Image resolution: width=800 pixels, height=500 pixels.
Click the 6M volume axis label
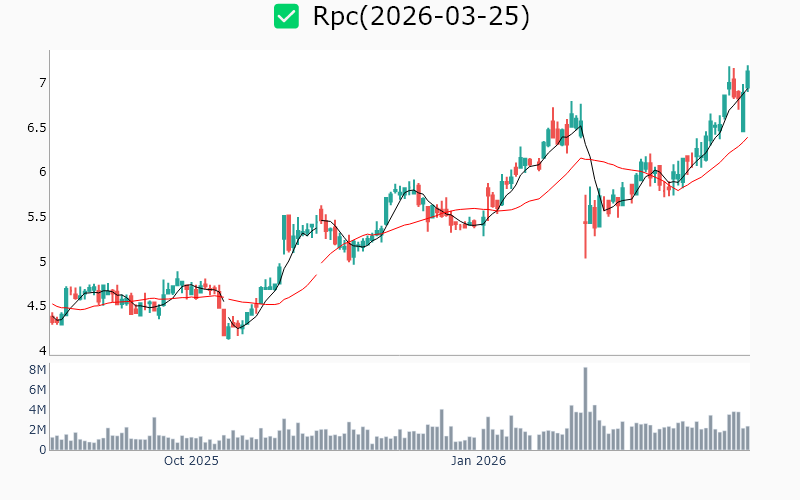coord(36,390)
